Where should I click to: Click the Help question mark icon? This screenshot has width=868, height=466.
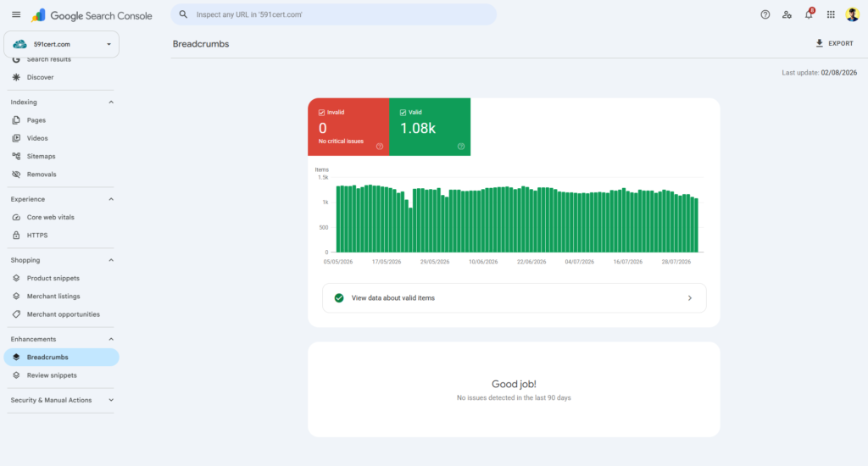[x=765, y=15]
